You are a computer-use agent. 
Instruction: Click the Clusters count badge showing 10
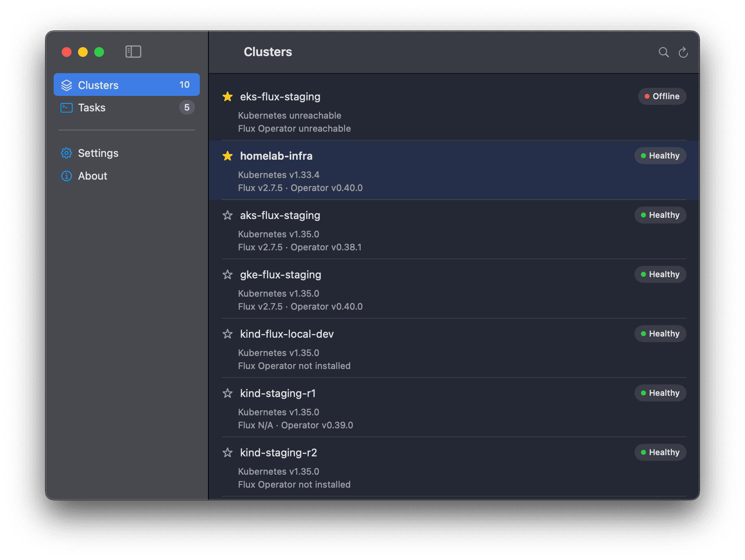point(185,85)
